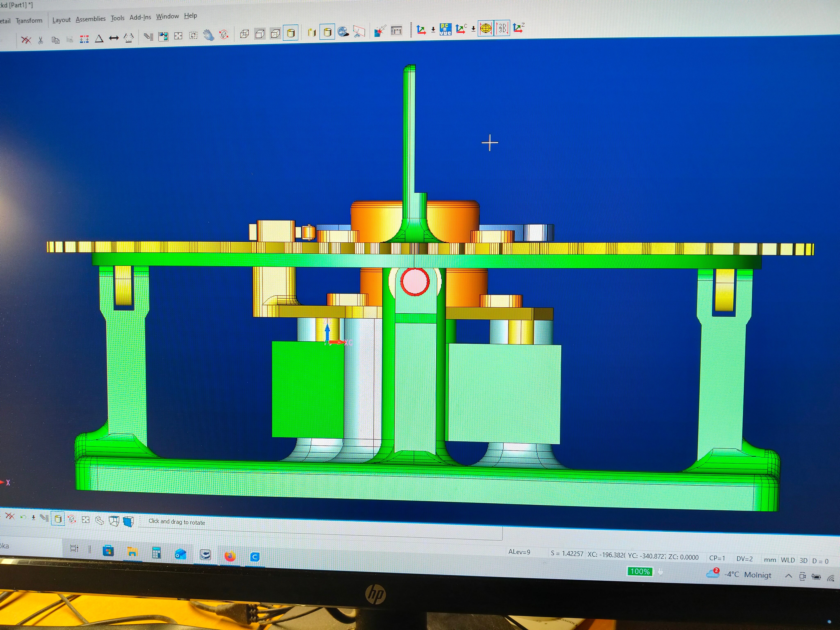
Task: Click the triangle icon in toolbar
Action: coord(99,39)
